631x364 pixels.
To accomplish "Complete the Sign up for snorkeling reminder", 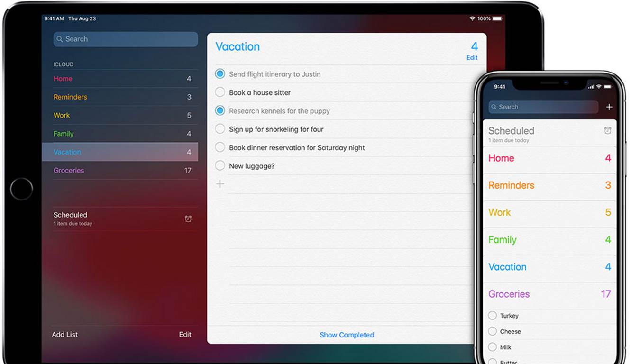I will point(220,129).
